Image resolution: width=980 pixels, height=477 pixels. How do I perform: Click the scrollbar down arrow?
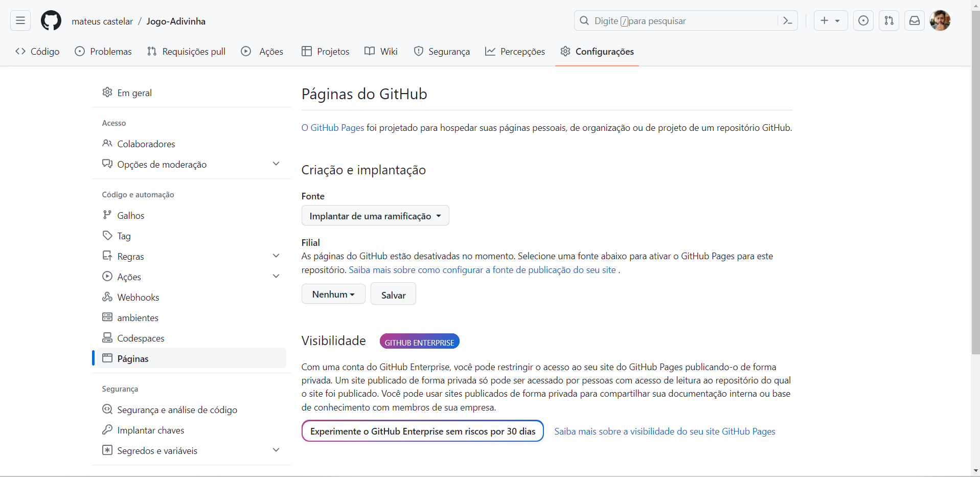pos(975,471)
